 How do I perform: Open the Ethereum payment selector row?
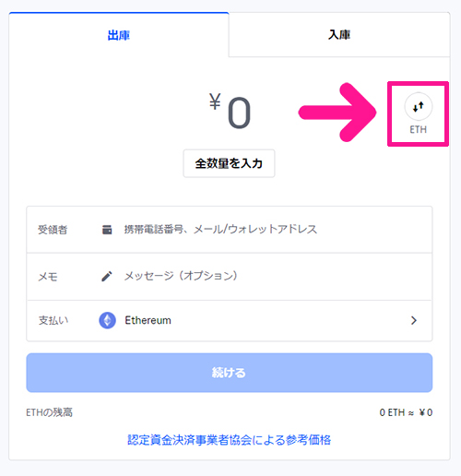click(230, 321)
